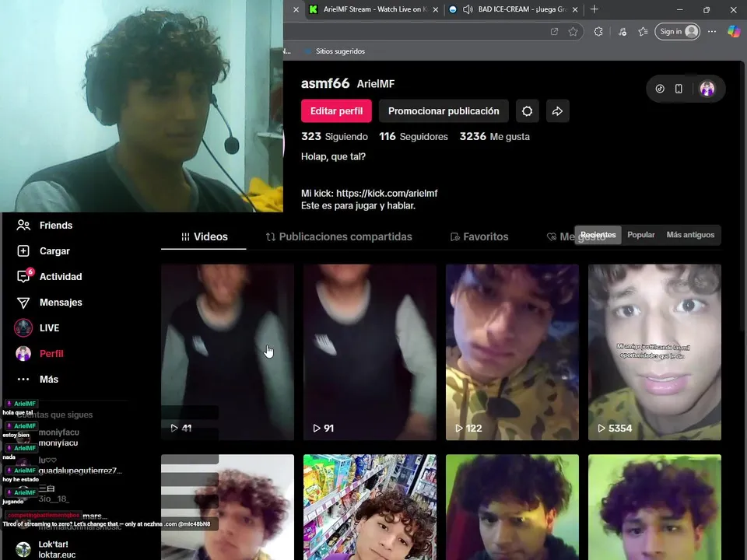Screen dimensions: 747x560
Task: Open a new browser tab
Action: tap(594, 9)
